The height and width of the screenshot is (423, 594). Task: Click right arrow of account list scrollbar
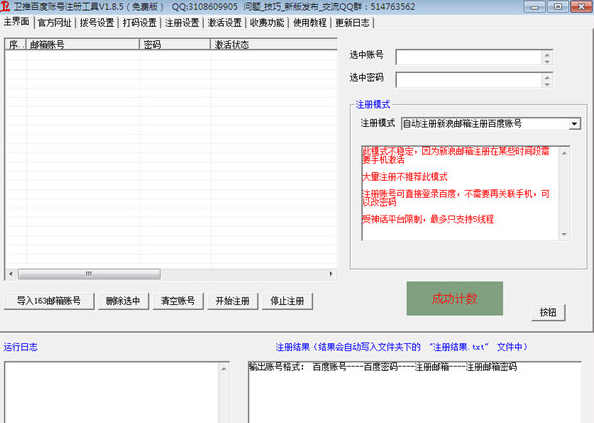click(x=331, y=273)
